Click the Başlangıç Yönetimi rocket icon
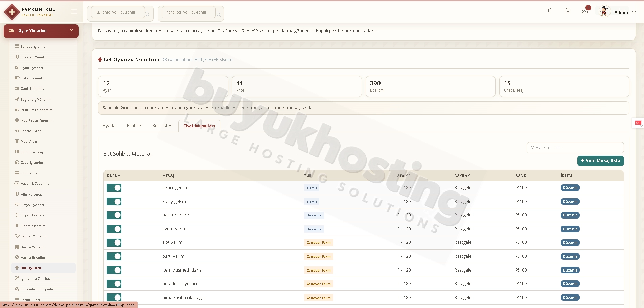Image resolution: width=644 pixels, height=308 pixels. coord(17,99)
